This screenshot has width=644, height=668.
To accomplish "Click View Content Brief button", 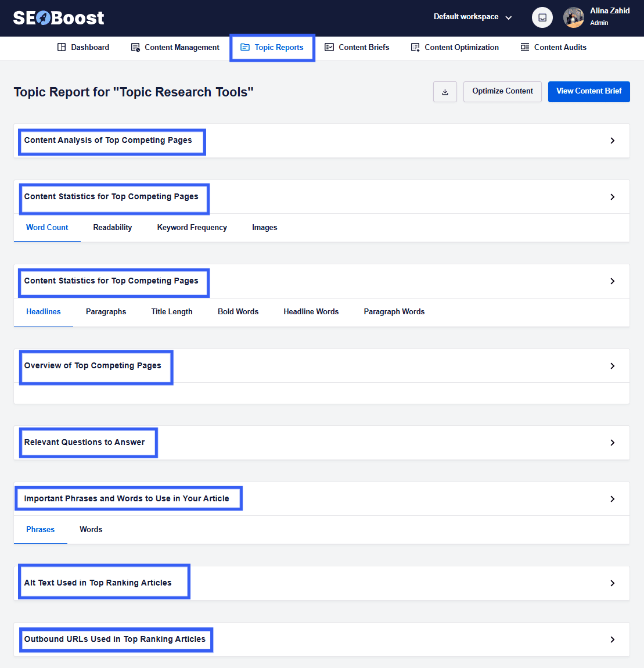I will click(x=589, y=92).
